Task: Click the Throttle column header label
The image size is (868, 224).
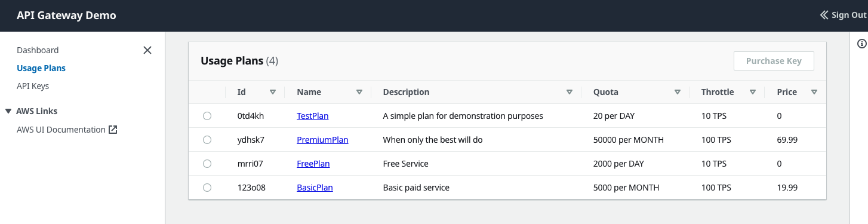Action: [718, 92]
